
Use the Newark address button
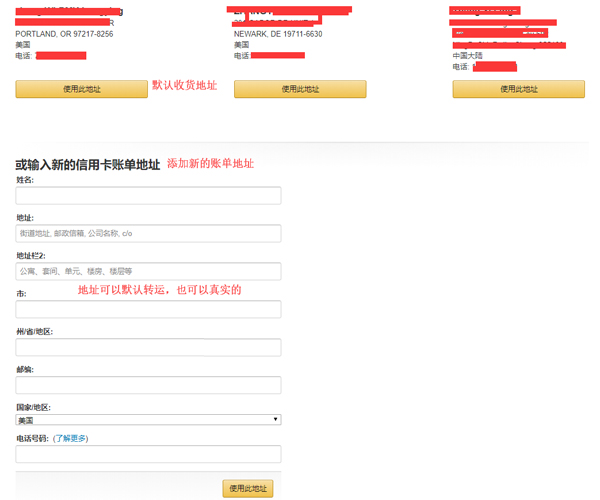[x=300, y=89]
